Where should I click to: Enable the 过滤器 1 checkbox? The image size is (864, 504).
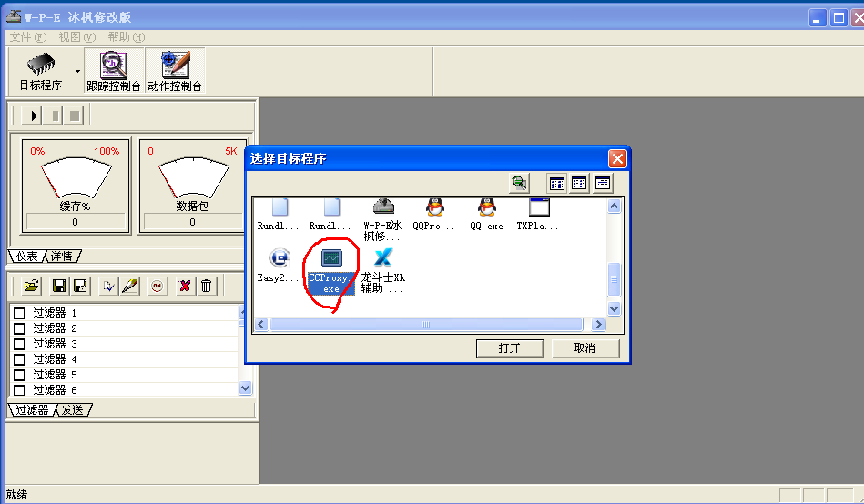tap(19, 313)
